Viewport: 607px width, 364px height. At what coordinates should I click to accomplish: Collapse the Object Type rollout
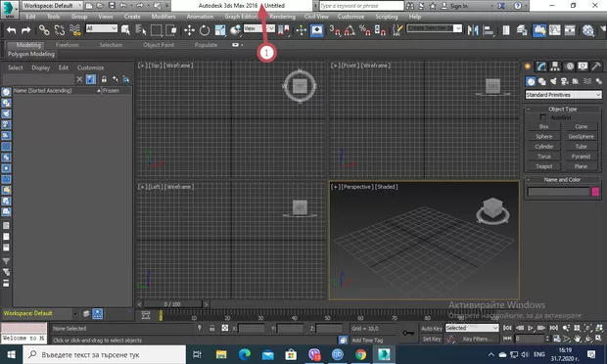pyautogui.click(x=563, y=109)
